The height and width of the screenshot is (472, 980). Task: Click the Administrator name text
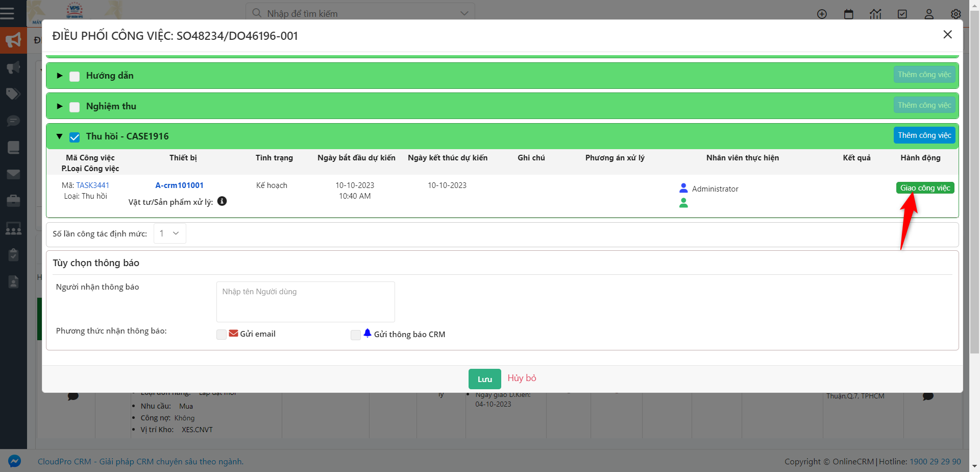[x=715, y=189]
